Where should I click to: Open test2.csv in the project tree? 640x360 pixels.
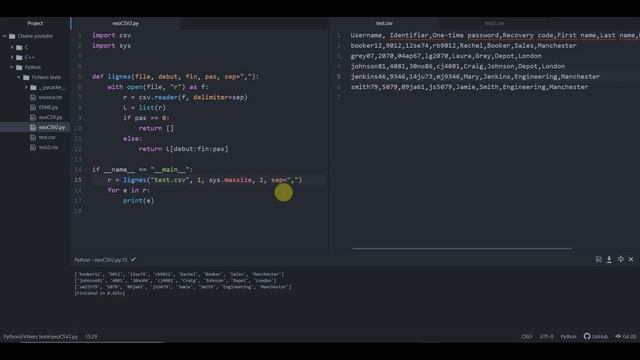[x=48, y=147]
